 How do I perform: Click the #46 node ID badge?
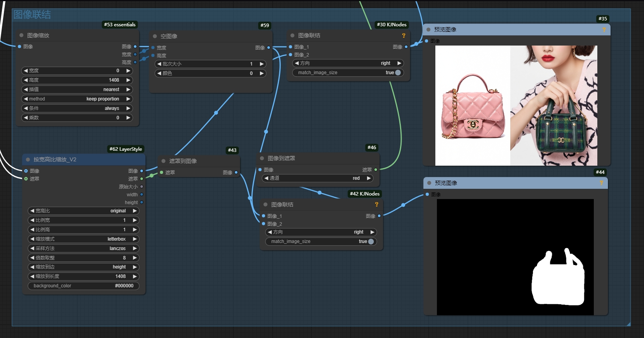[372, 147]
